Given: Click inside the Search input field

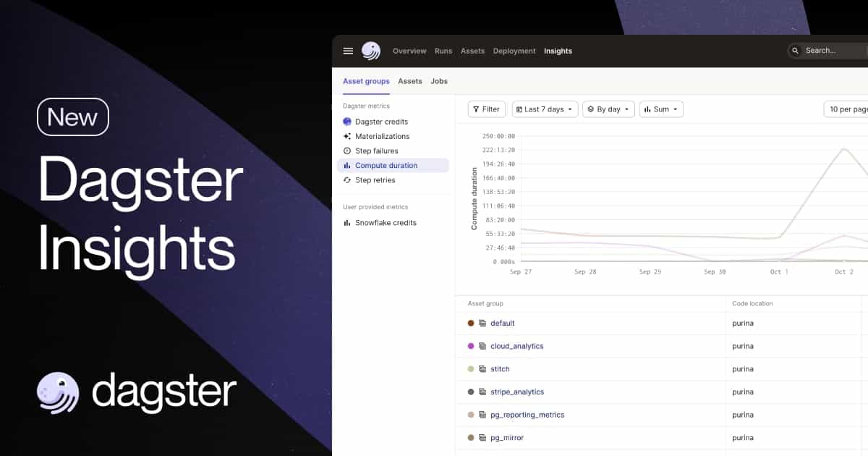Looking at the screenshot, I should click(x=832, y=51).
